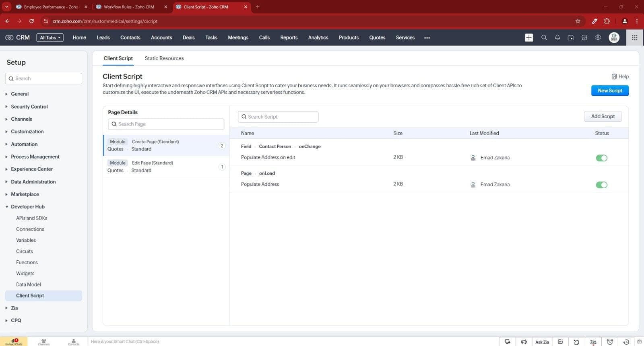644x346 pixels.
Task: Open Contacts in the bottom chat bar
Action: tap(74, 342)
